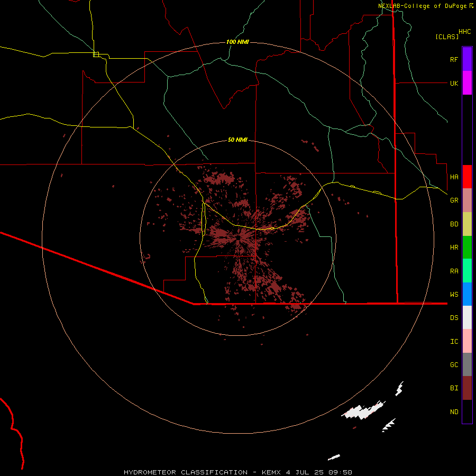Click the BI legend label
This screenshot has height=476, width=476.
coord(454,388)
